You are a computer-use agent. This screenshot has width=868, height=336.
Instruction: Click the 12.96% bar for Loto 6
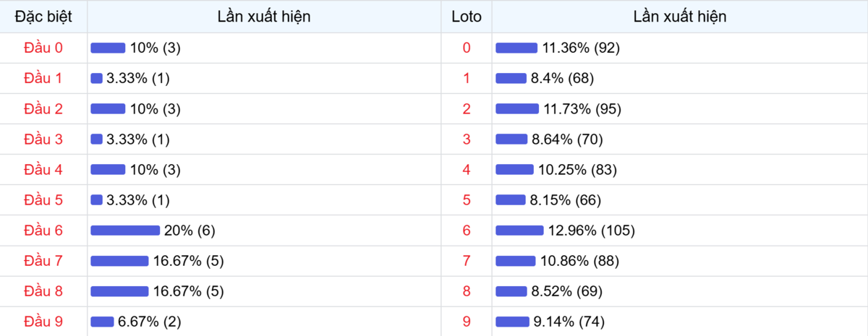[519, 231]
